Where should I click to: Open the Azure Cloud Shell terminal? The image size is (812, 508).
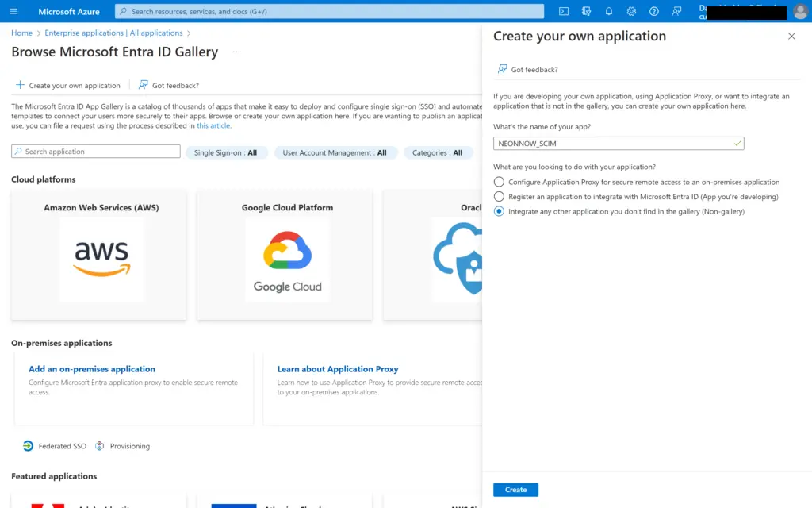tap(563, 11)
